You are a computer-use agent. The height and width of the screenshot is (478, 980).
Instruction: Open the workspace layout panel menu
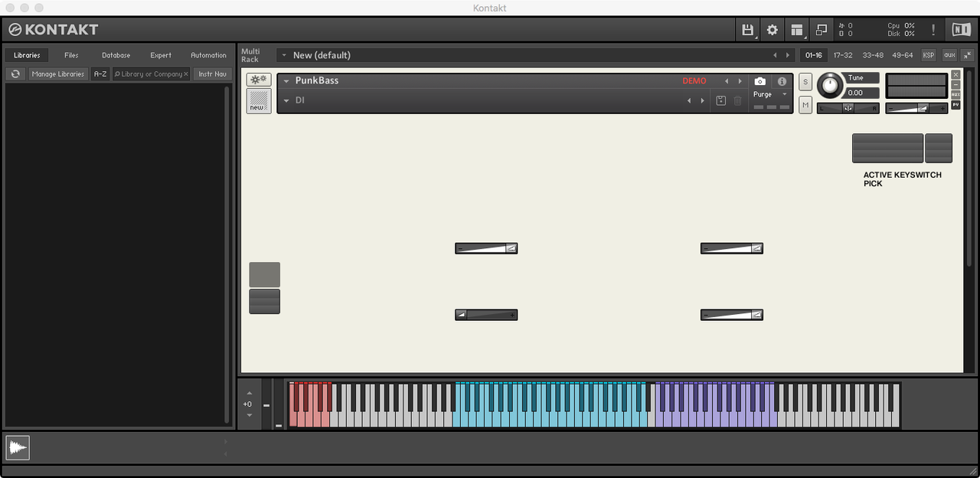[797, 30]
